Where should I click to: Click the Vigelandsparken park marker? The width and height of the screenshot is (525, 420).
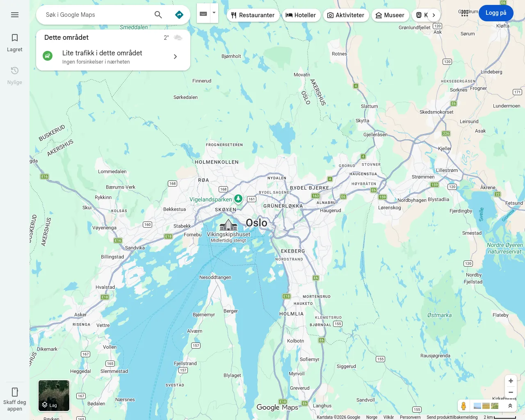(x=238, y=199)
